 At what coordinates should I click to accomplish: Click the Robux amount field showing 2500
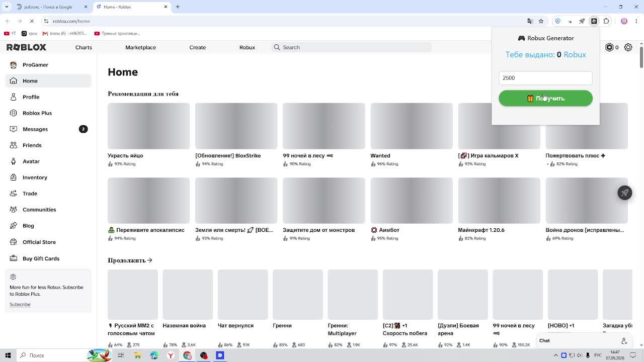click(x=545, y=78)
